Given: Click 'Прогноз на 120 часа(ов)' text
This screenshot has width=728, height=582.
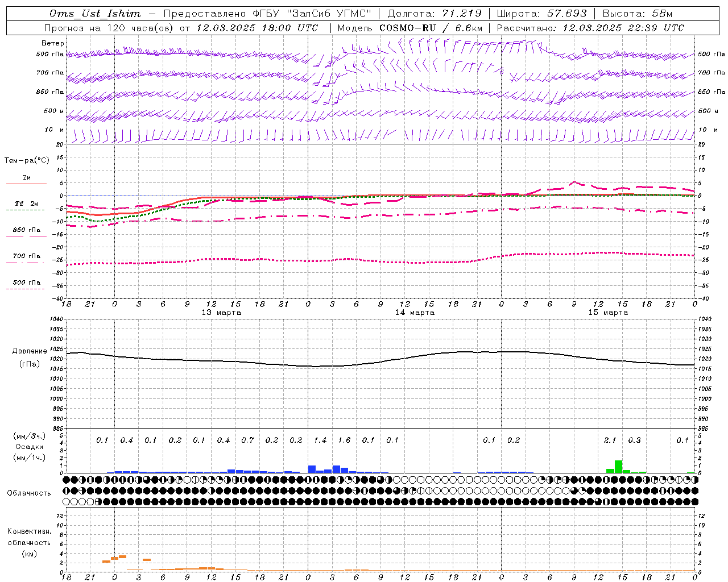Looking at the screenshot, I should pos(109,28).
